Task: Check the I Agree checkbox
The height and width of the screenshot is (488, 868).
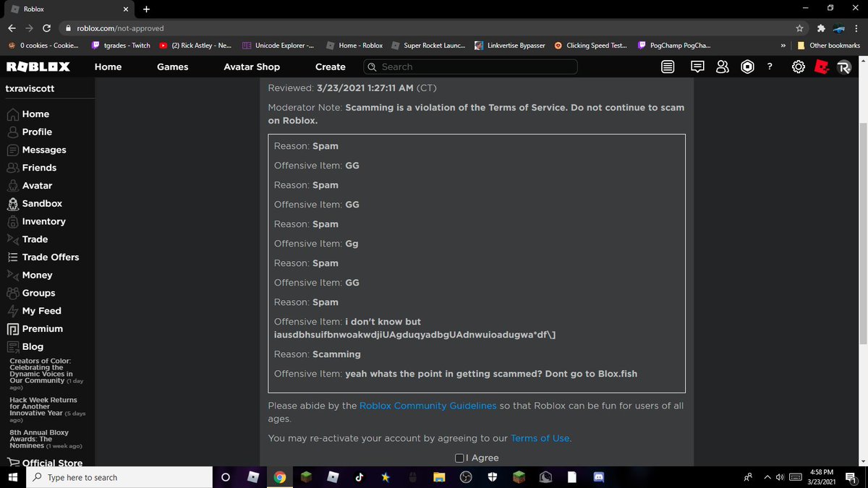Action: coord(459,458)
